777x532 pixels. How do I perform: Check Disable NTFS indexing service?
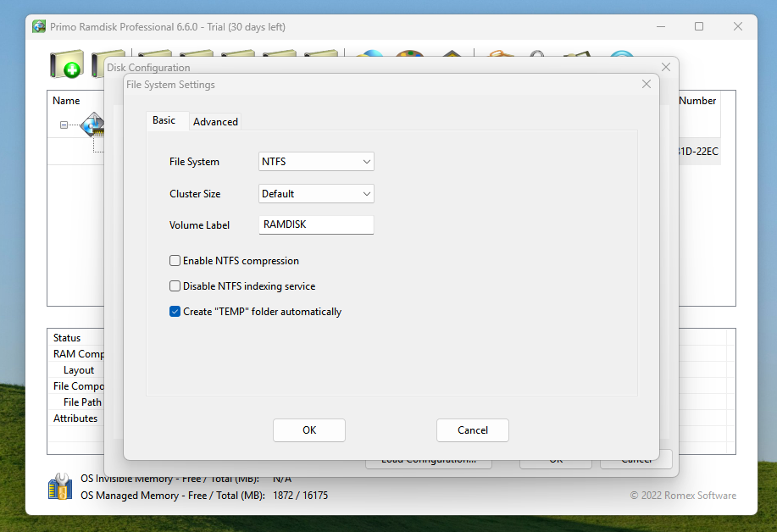pyautogui.click(x=175, y=286)
